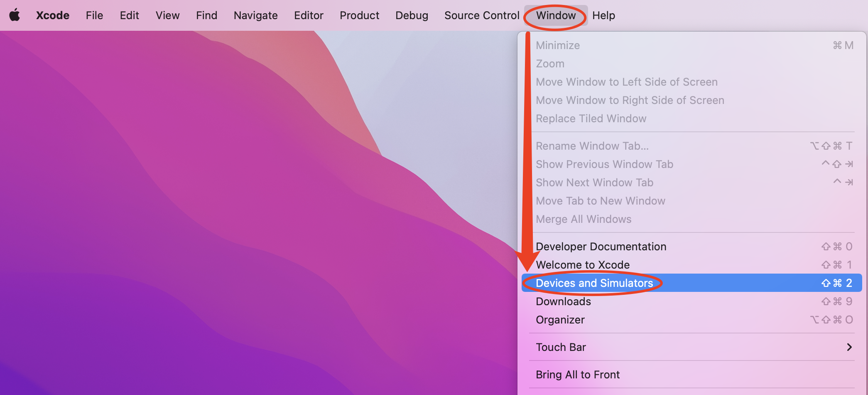This screenshot has width=868, height=395.
Task: Open Devices and Simulators
Action: click(x=692, y=283)
